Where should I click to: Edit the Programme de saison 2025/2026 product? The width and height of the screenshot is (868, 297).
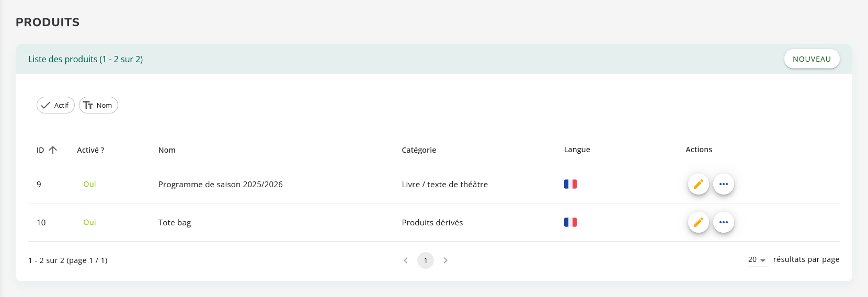pos(698,184)
